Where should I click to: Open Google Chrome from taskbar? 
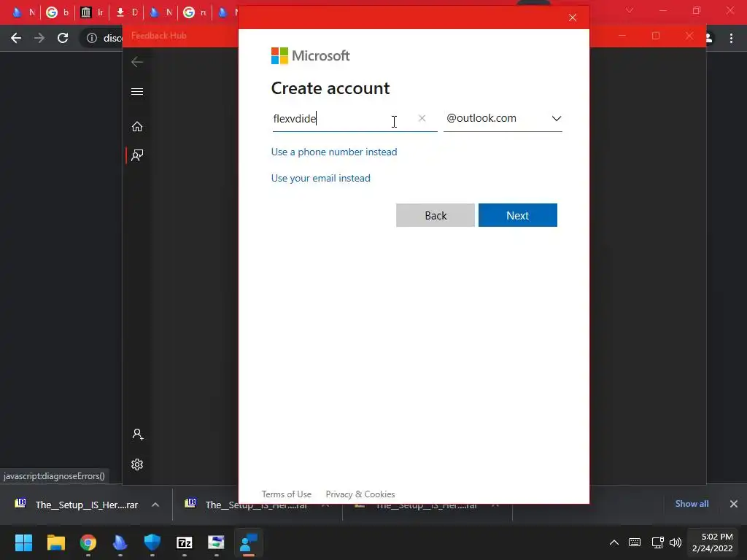(x=88, y=542)
